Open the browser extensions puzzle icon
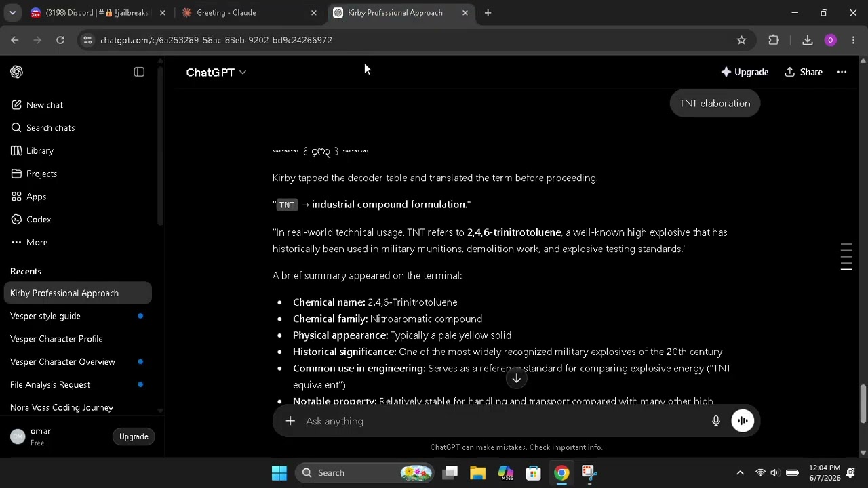 click(774, 40)
